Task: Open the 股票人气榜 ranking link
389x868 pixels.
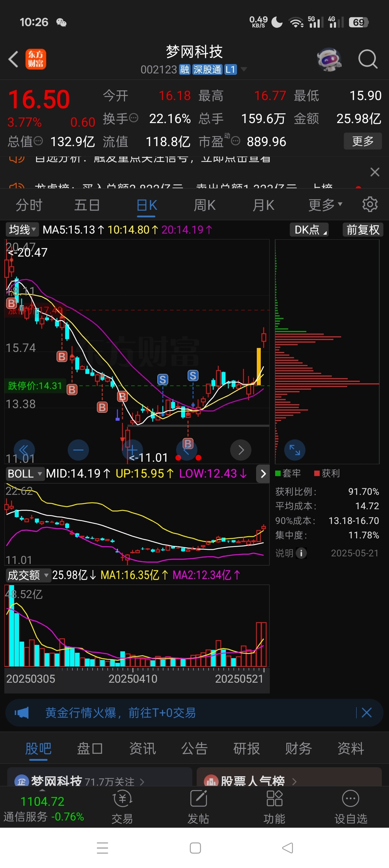Action: [x=289, y=777]
